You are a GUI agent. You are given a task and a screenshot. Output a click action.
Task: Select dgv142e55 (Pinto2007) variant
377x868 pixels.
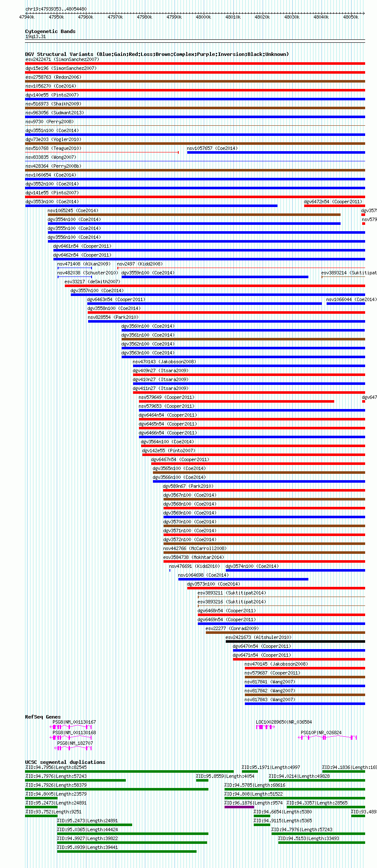pos(169,451)
